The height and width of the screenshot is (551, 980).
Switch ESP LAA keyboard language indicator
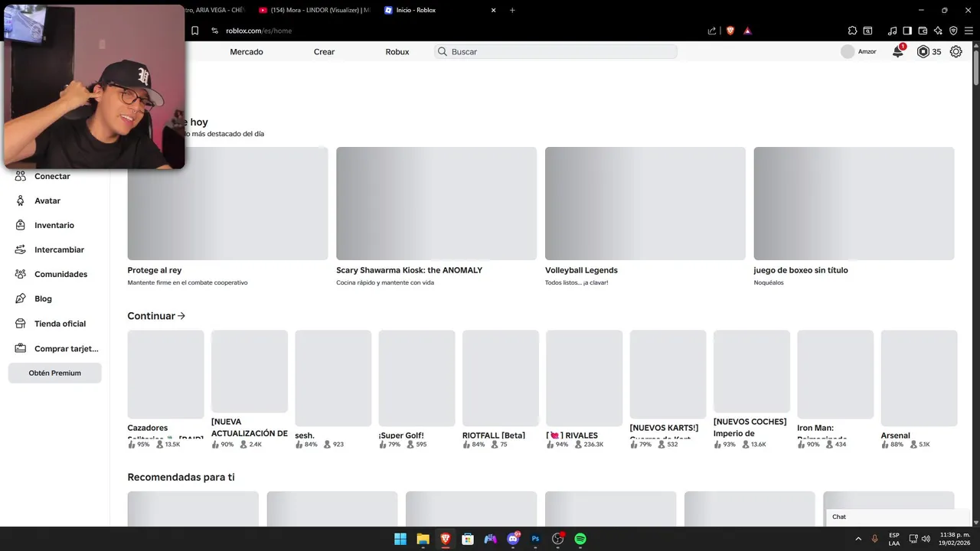(894, 539)
